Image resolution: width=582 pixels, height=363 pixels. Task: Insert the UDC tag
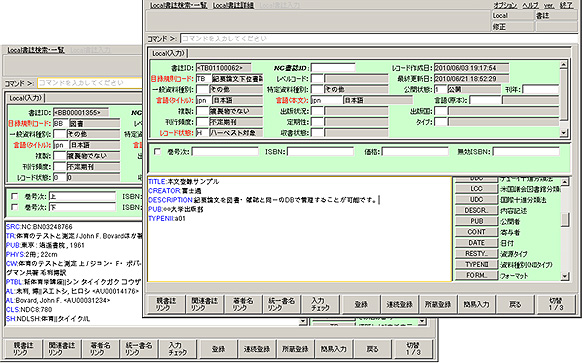click(476, 199)
